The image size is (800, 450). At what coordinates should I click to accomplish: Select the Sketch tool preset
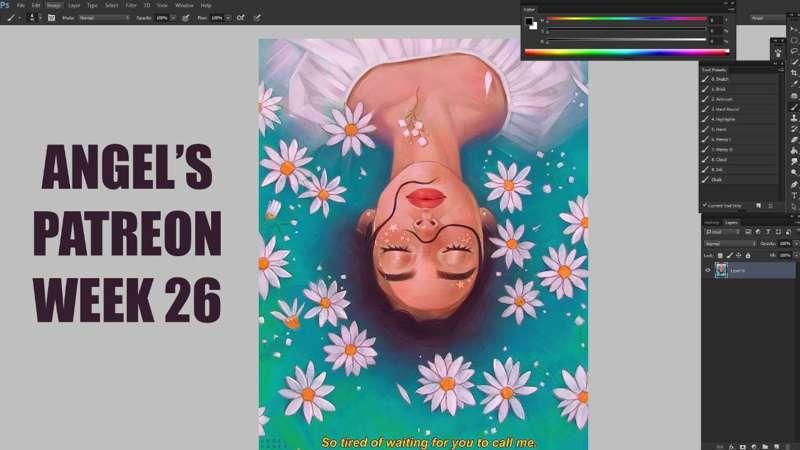[x=740, y=79]
